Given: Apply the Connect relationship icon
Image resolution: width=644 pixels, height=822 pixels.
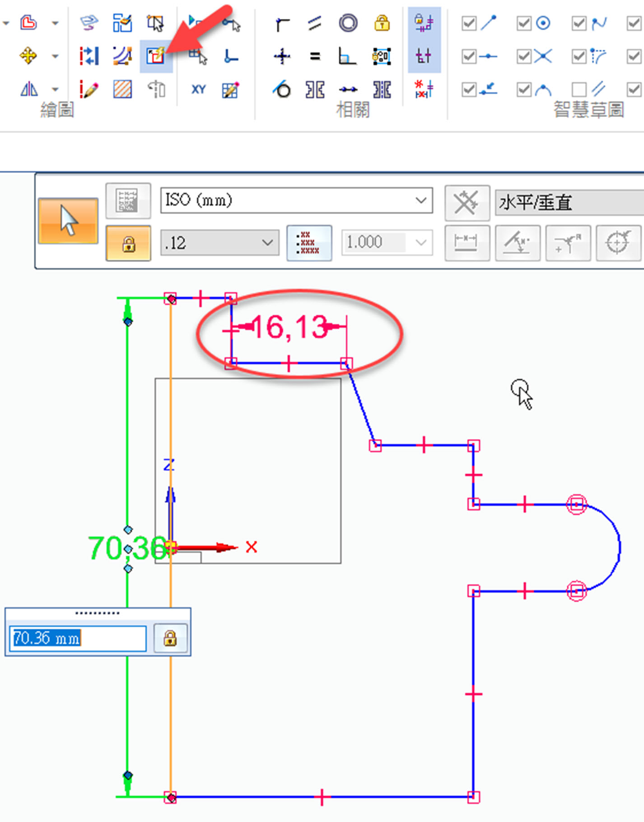Looking at the screenshot, I should (x=282, y=23).
